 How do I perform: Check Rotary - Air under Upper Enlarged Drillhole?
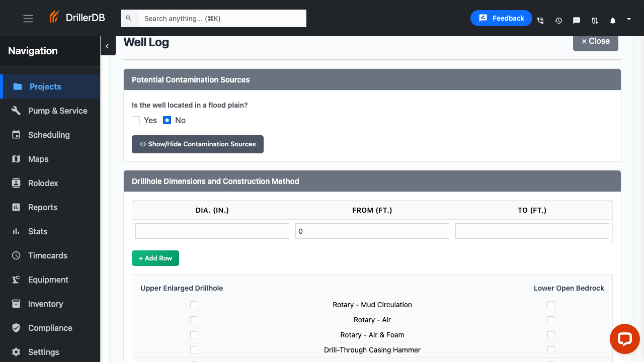tap(194, 319)
